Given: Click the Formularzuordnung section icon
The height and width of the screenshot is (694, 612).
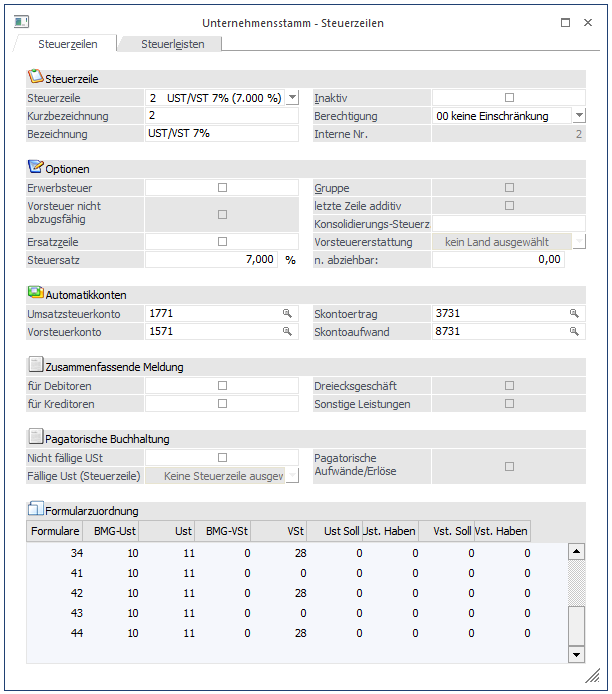Looking at the screenshot, I should point(36,509).
